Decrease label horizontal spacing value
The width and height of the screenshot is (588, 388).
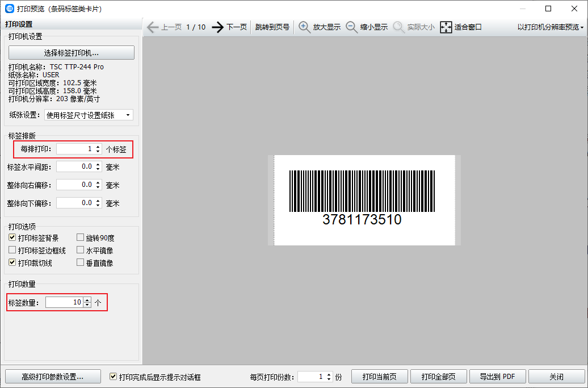(x=98, y=169)
